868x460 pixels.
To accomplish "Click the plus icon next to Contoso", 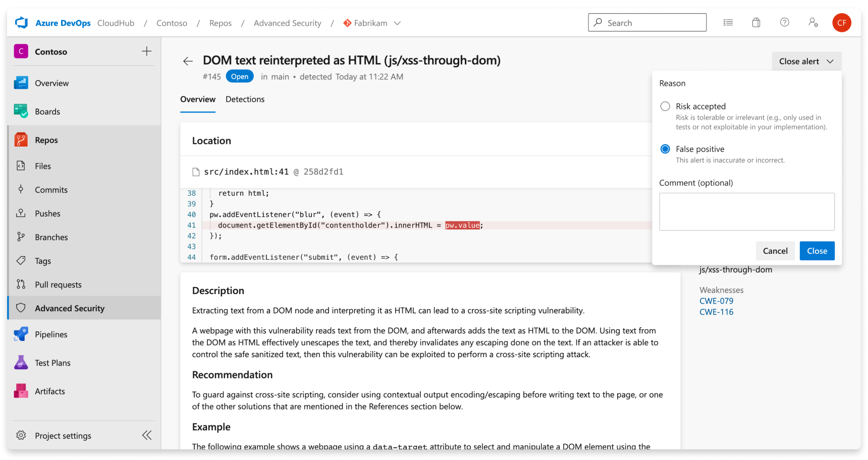I will (146, 51).
